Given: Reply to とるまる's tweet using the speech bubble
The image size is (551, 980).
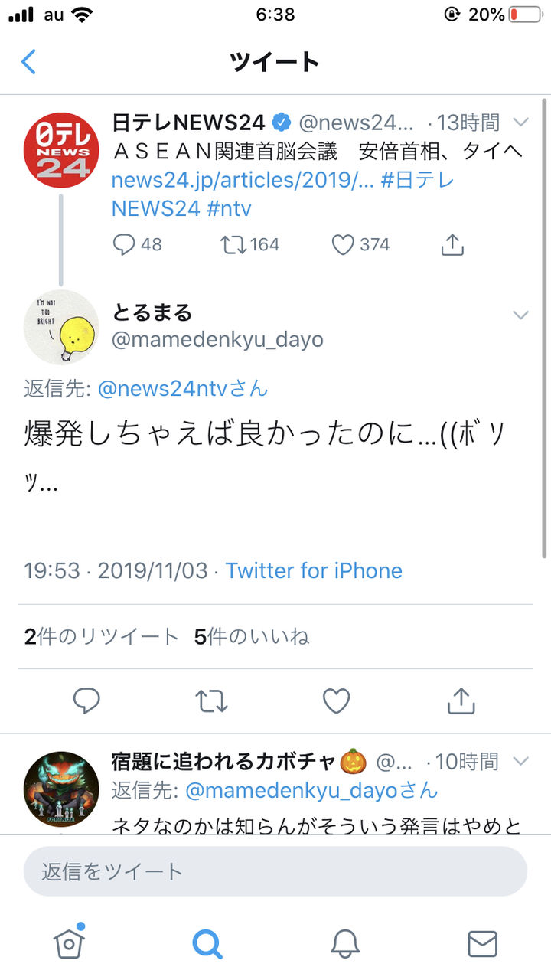Looking at the screenshot, I should click(86, 701).
